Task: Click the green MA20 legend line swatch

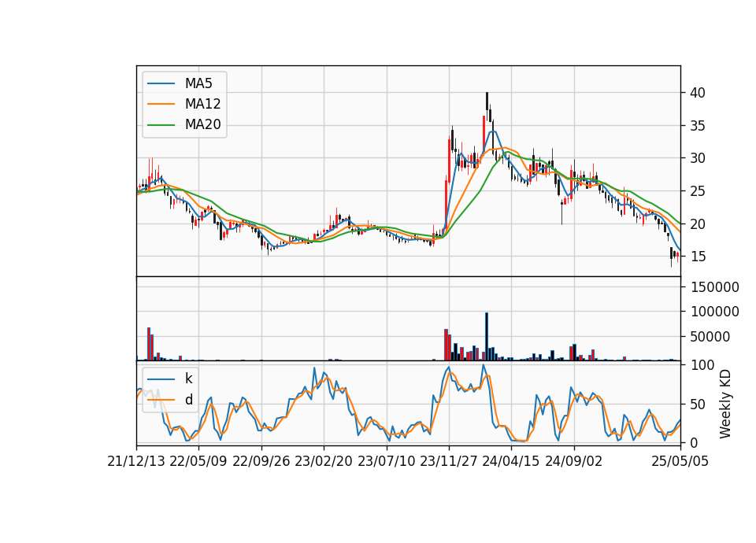Action: [161, 125]
